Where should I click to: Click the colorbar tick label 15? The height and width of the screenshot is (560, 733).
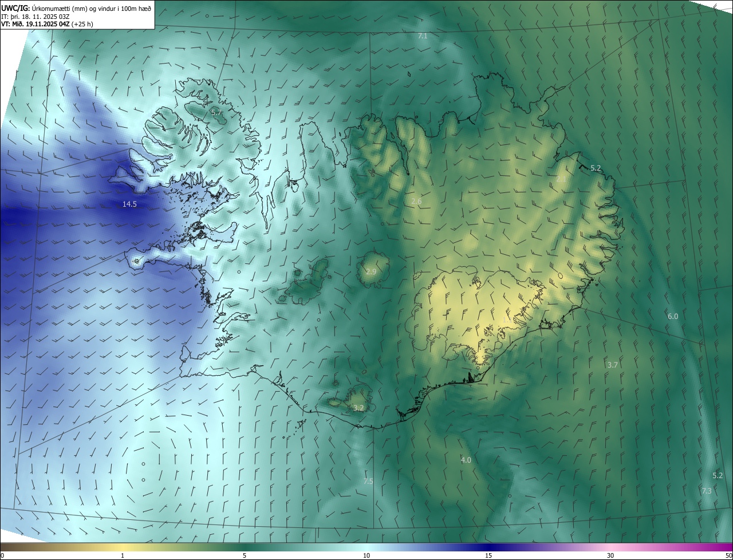pyautogui.click(x=488, y=555)
